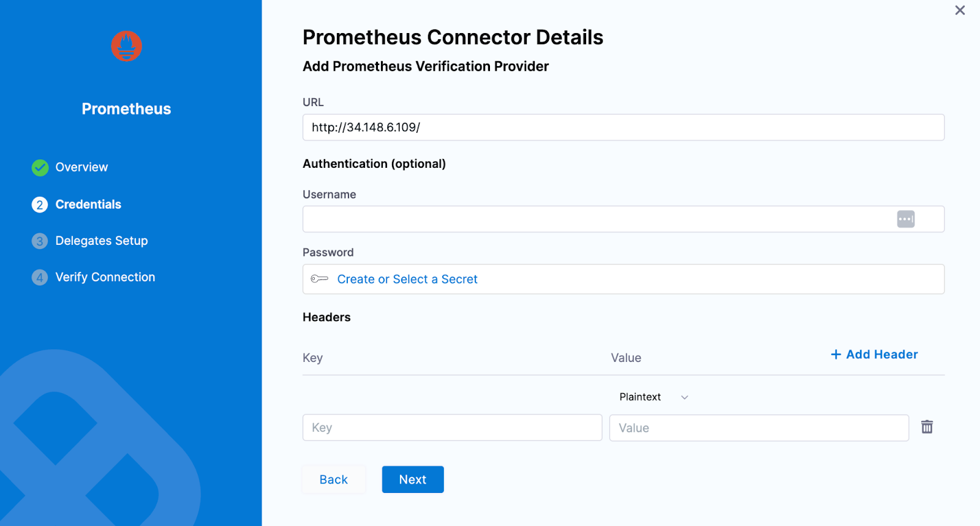Open the Overview step from the wizard sidebar
This screenshot has height=526, width=980.
click(81, 167)
